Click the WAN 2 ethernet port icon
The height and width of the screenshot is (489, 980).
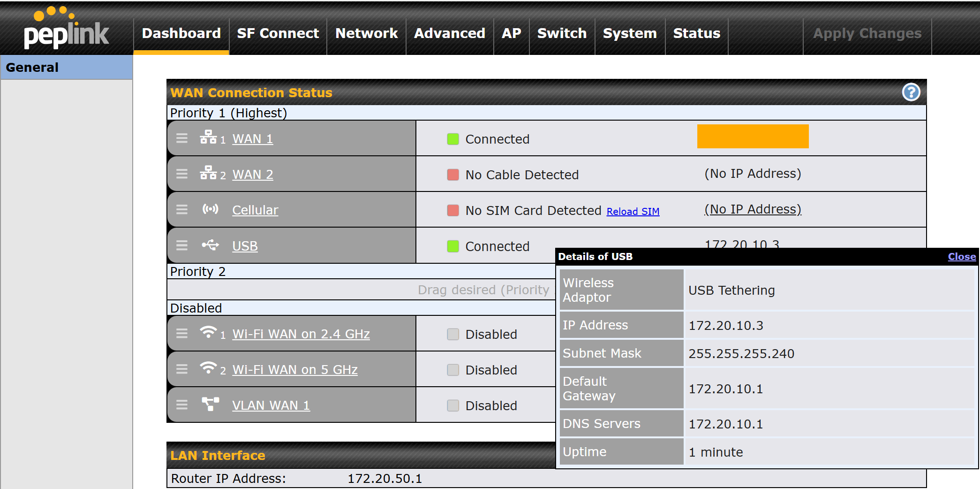pyautogui.click(x=208, y=173)
